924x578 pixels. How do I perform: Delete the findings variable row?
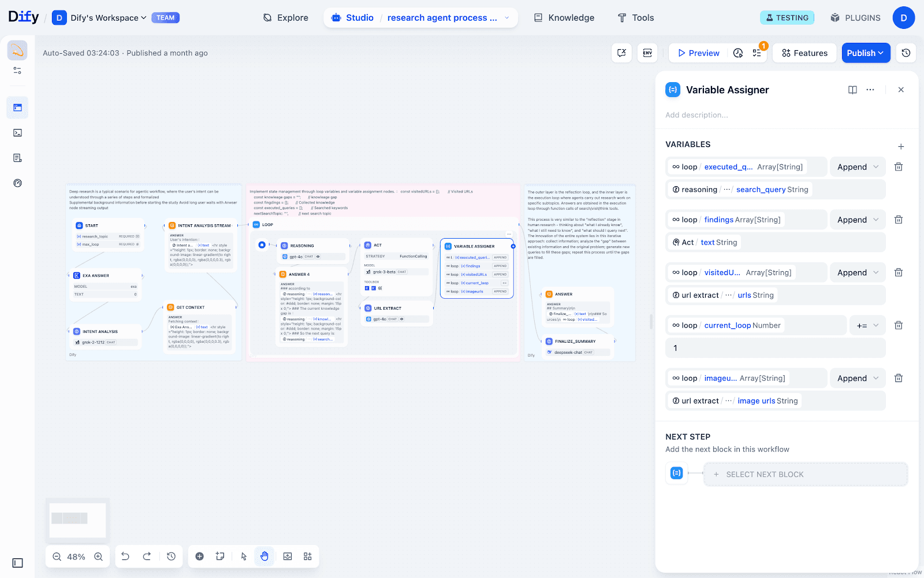(x=899, y=220)
